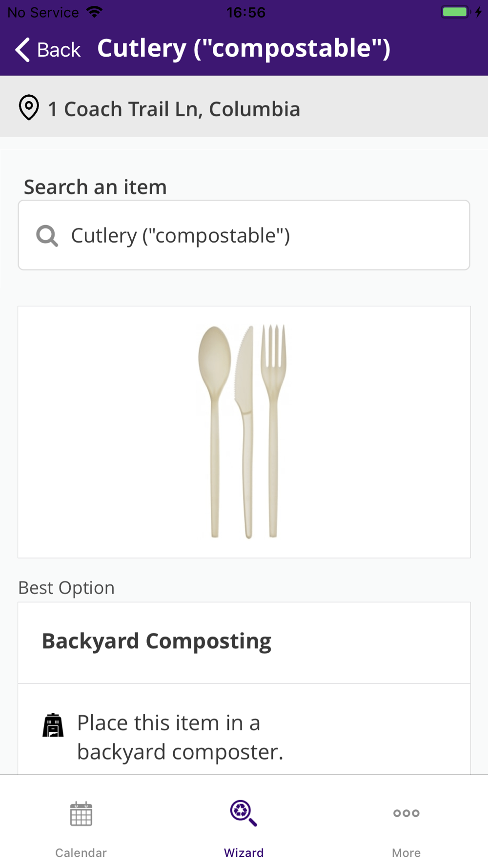Viewport: 488px width, 868px height.
Task: Tap the backyard composter bin icon
Action: [x=53, y=725]
